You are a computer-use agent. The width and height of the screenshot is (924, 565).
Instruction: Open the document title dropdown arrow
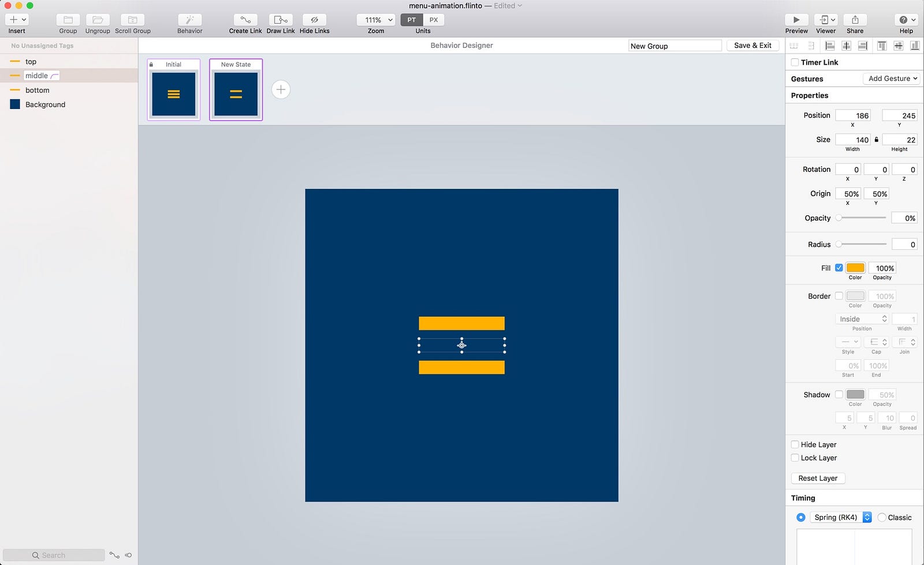(x=520, y=6)
